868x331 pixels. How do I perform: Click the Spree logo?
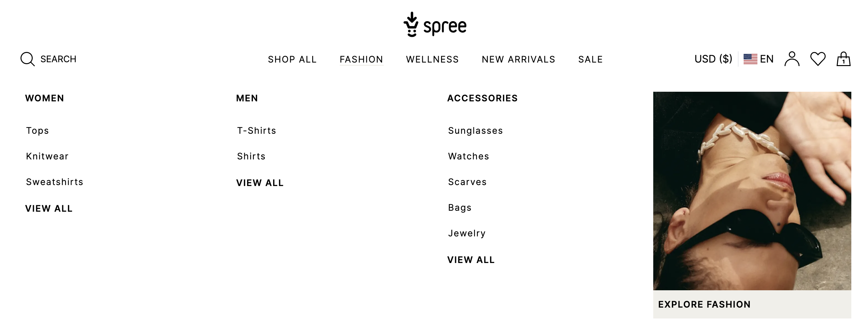(435, 25)
